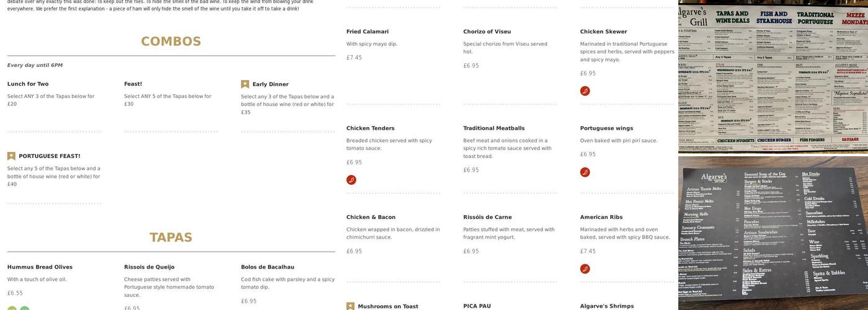Open the dark Algarve's café menu photo
The height and width of the screenshot is (310, 868).
pyautogui.click(x=773, y=233)
